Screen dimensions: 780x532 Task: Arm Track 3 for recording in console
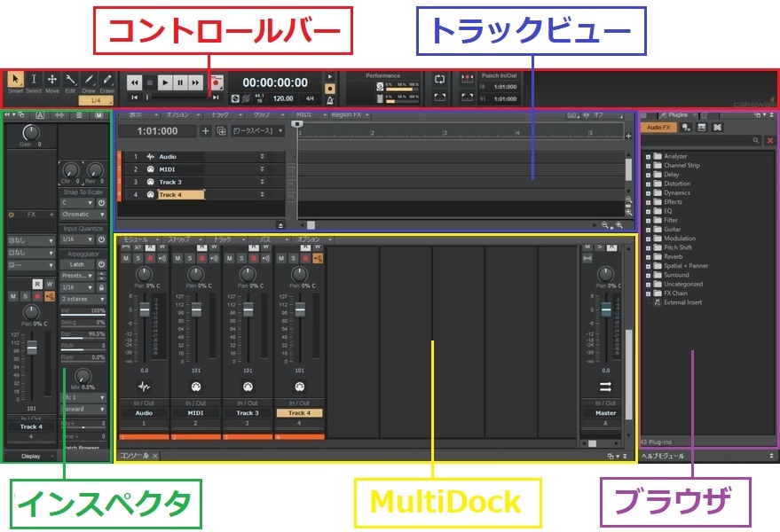click(253, 259)
